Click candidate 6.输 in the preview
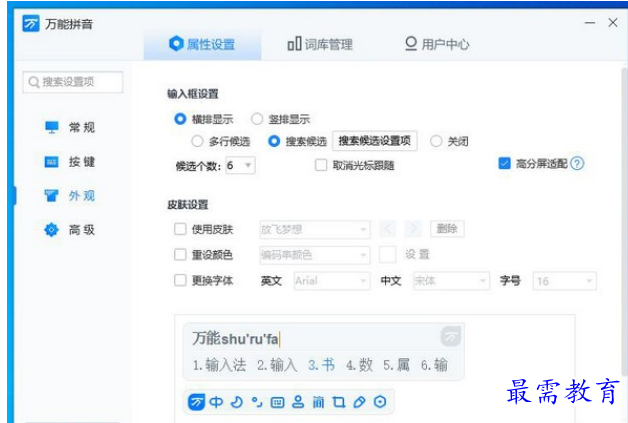628x423 pixels. [434, 365]
